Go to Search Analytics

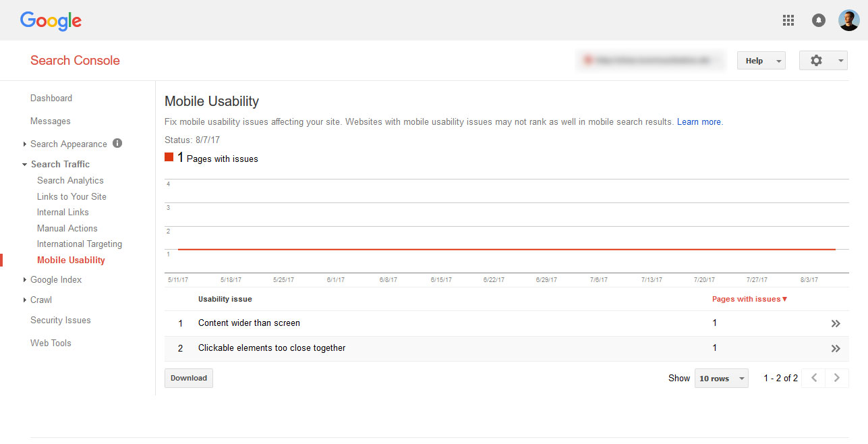(x=70, y=180)
